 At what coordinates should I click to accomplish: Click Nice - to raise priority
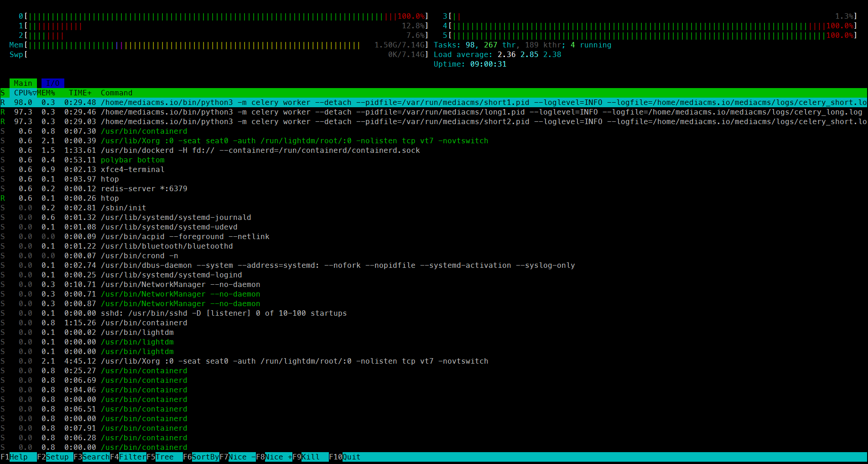point(238,457)
